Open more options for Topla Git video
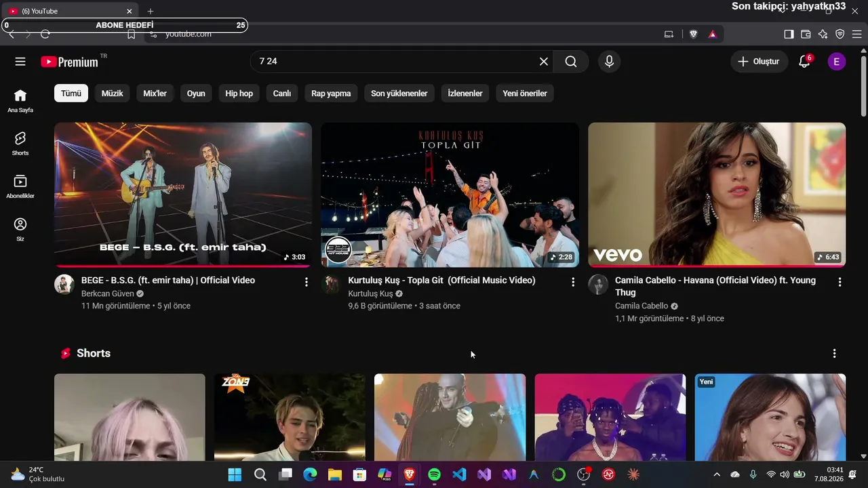This screenshot has width=868, height=488. [x=573, y=281]
